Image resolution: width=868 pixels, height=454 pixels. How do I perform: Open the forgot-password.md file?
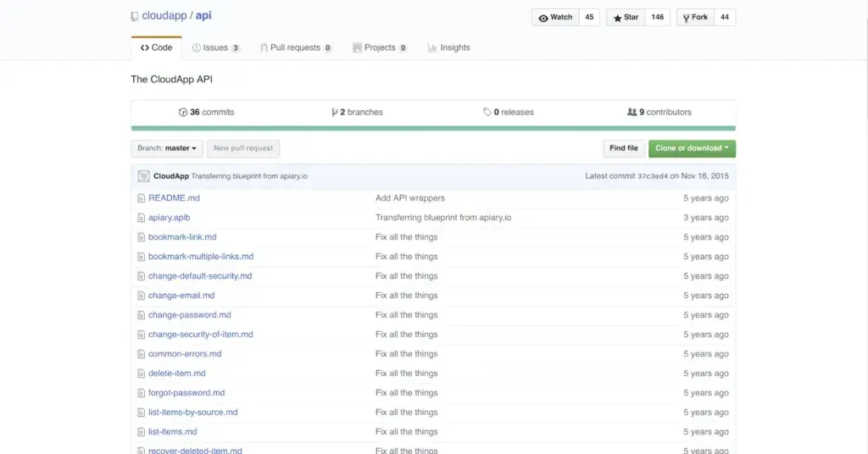click(x=186, y=393)
